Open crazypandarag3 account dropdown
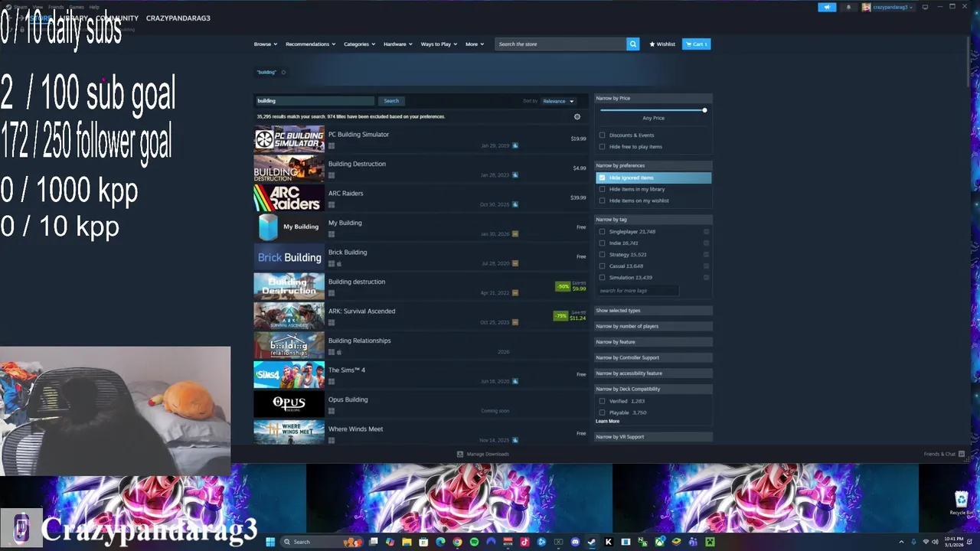 pos(888,7)
